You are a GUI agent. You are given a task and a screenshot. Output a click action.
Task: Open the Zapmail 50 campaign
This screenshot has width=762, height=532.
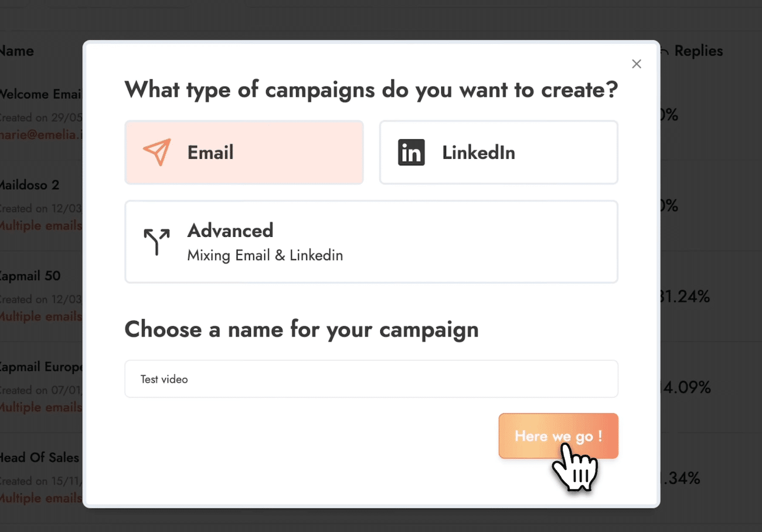click(x=30, y=276)
